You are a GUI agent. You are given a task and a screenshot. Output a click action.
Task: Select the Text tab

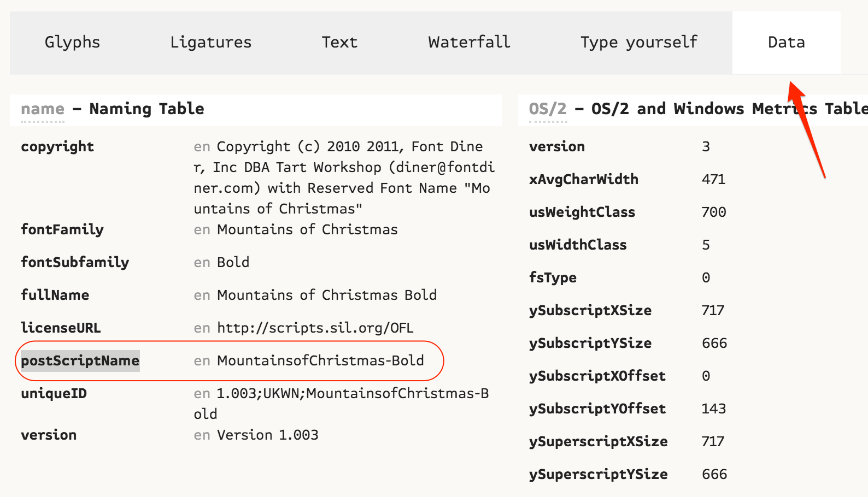pyautogui.click(x=339, y=43)
